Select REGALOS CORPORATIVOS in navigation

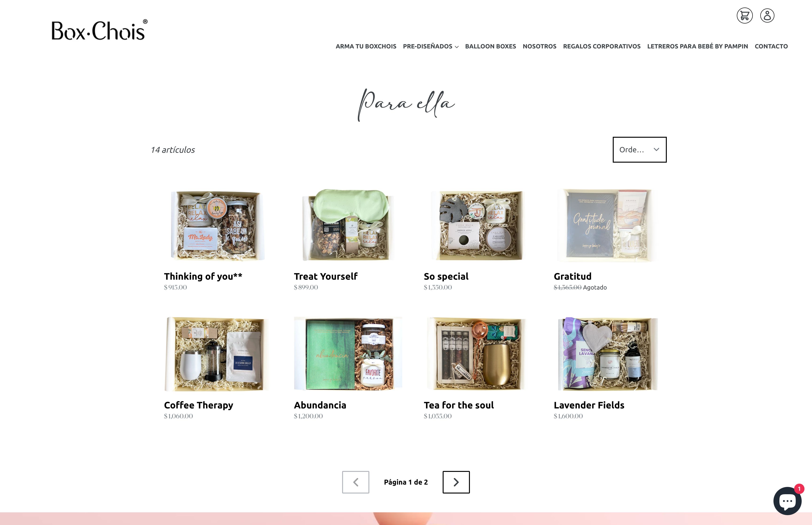[602, 46]
